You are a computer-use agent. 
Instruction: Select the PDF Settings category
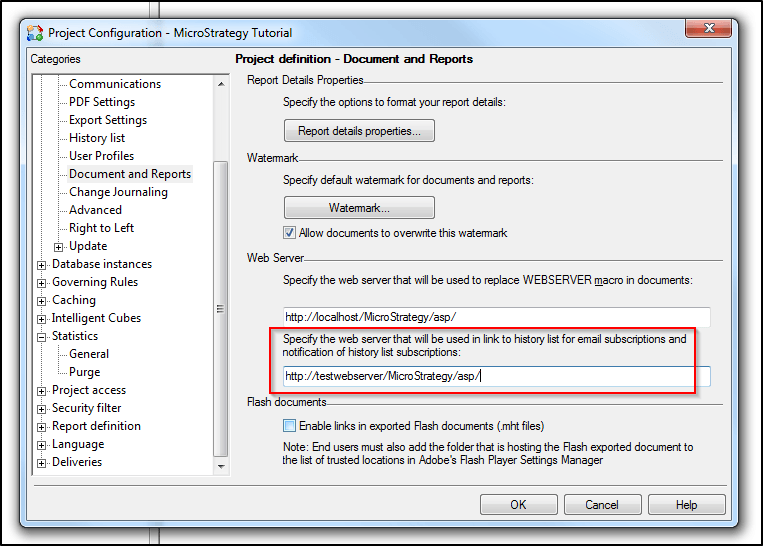coord(102,102)
